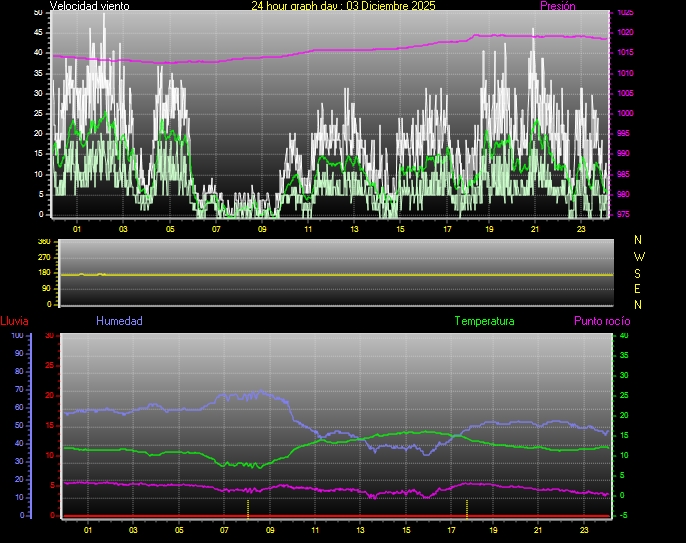
Task: Click the E compass direction label
Action: tap(639, 288)
